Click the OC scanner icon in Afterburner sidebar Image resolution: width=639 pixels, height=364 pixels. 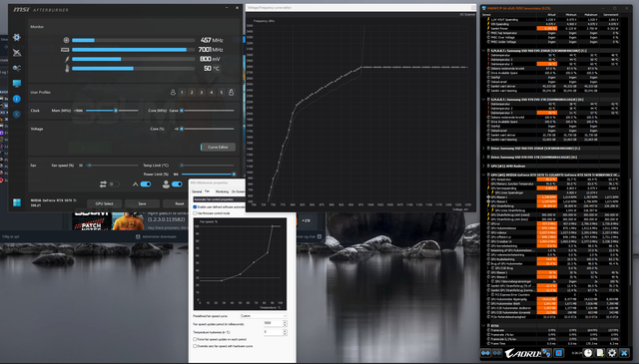point(16,53)
